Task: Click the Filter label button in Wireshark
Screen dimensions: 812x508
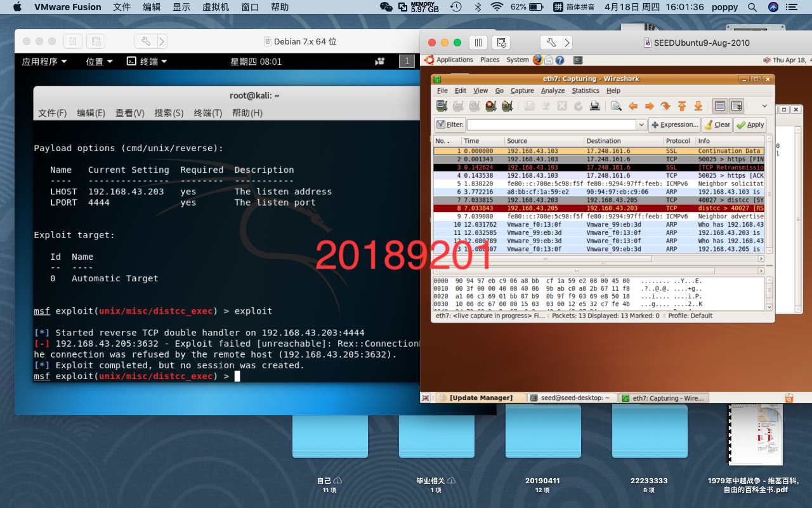Action: [x=450, y=124]
